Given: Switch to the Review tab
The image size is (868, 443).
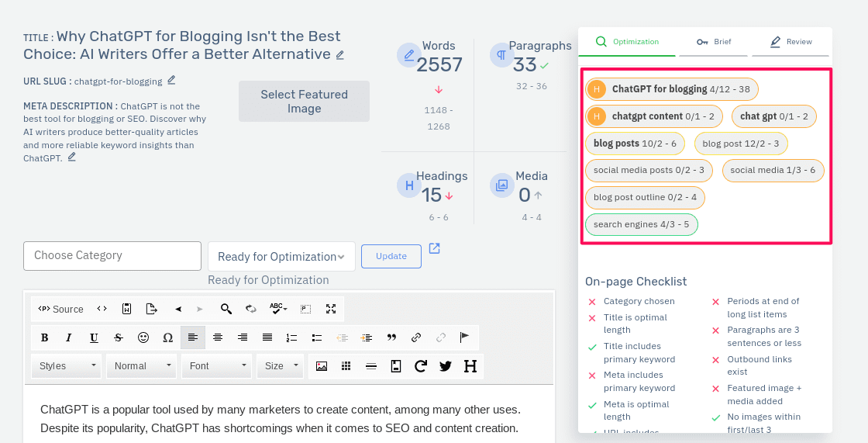Looking at the screenshot, I should click(x=790, y=42).
